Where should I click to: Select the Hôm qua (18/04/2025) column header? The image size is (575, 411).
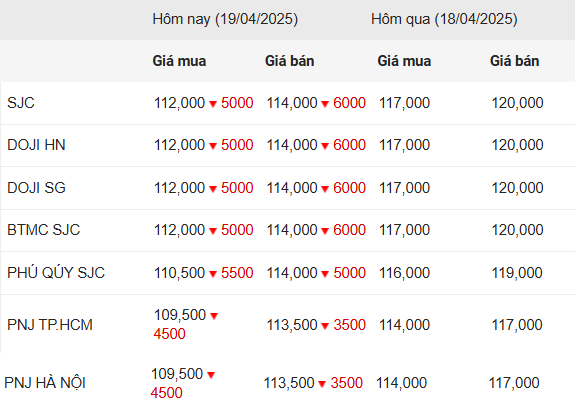pyautogui.click(x=444, y=19)
